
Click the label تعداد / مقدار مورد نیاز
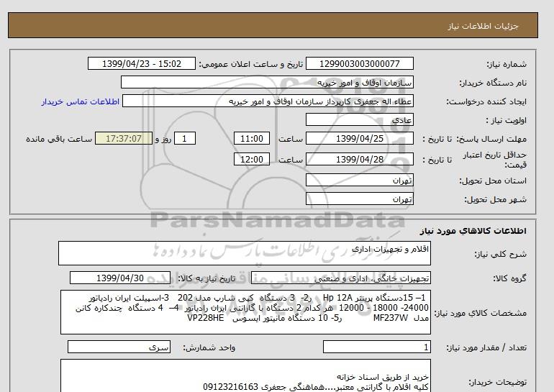coord(486,348)
